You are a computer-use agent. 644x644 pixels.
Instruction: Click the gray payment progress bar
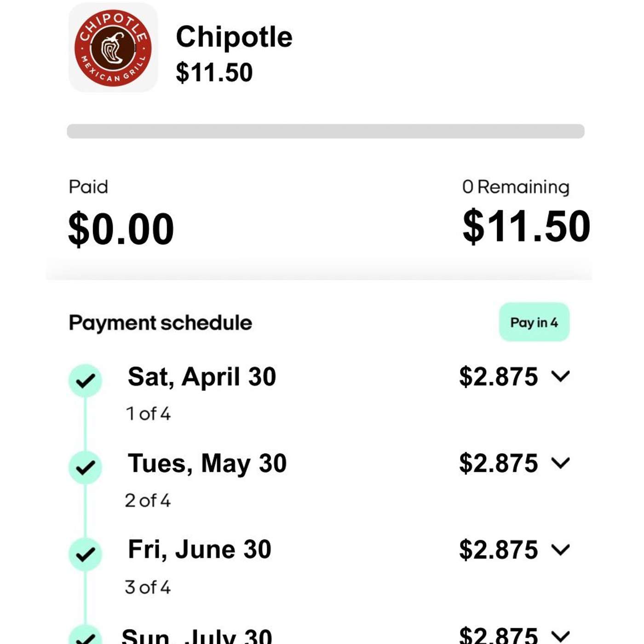[326, 131]
